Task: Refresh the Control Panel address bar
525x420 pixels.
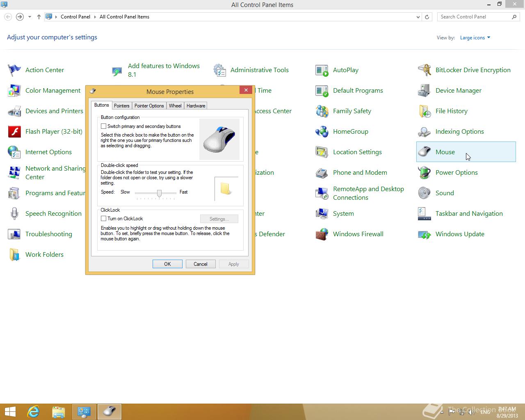Action: 427,17
